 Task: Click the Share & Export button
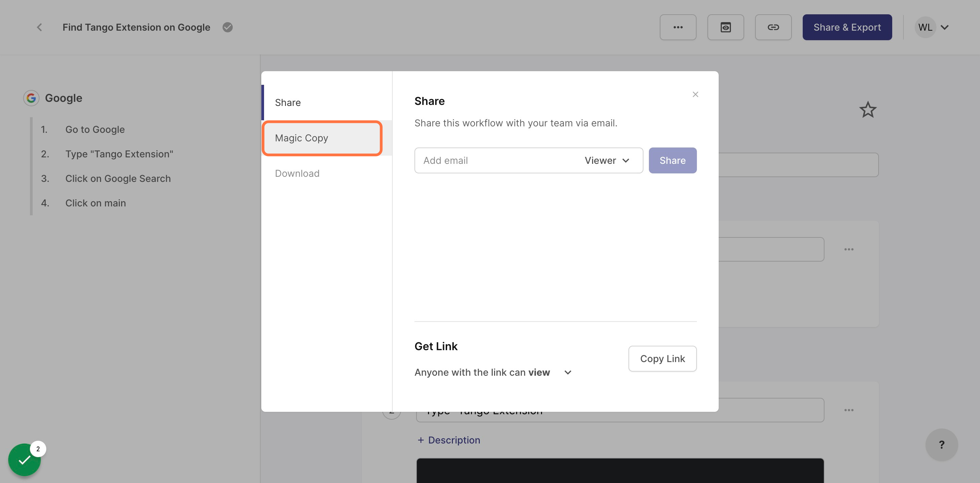tap(847, 27)
